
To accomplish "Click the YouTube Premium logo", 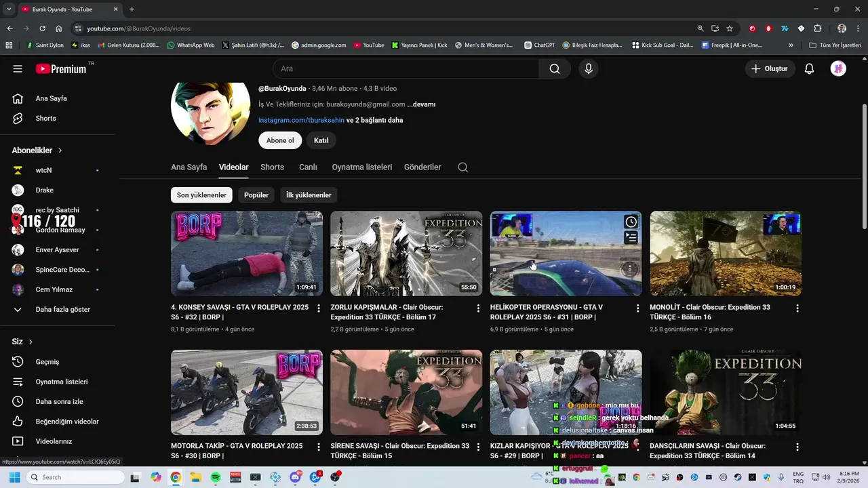I will 61,68.
